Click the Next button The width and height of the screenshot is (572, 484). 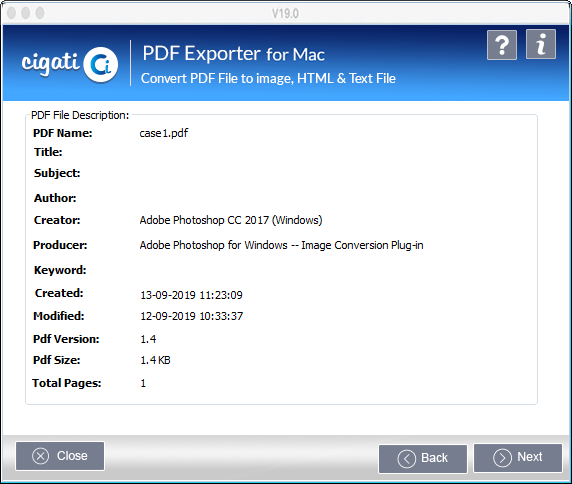point(518,457)
